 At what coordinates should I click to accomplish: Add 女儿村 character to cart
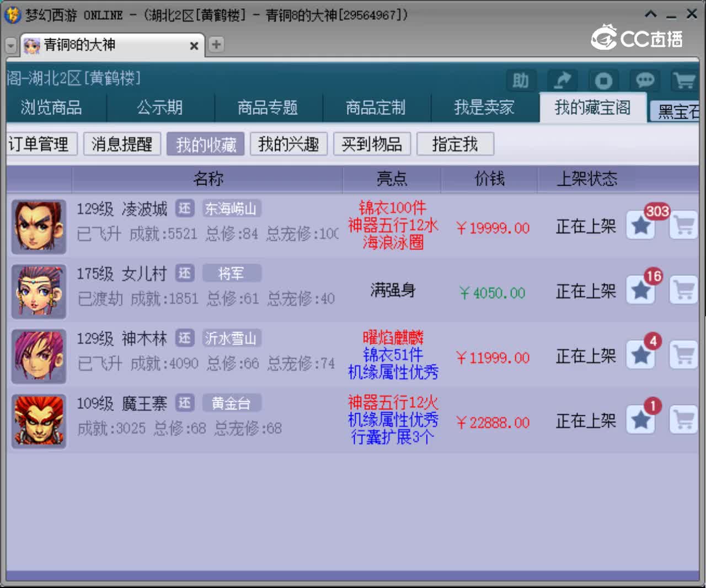pyautogui.click(x=684, y=290)
